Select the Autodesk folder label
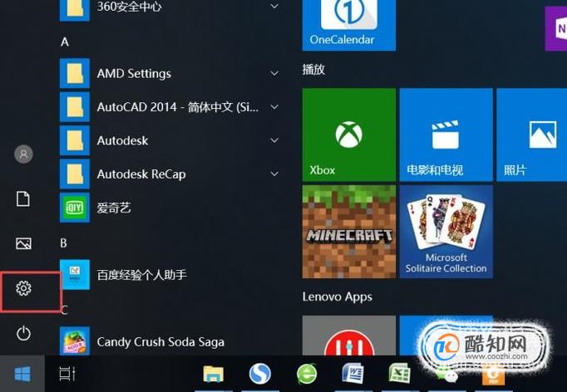 [x=122, y=140]
